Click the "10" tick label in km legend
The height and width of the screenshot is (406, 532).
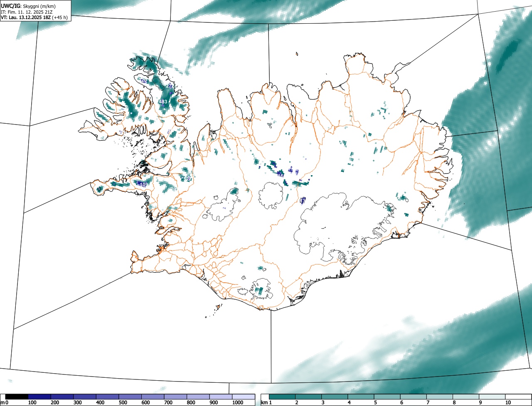508,403
